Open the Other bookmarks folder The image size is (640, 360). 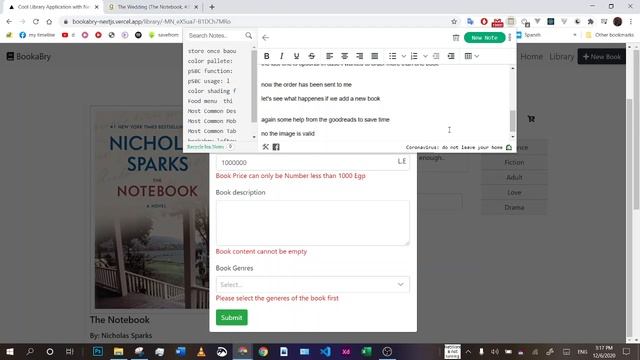coord(610,35)
